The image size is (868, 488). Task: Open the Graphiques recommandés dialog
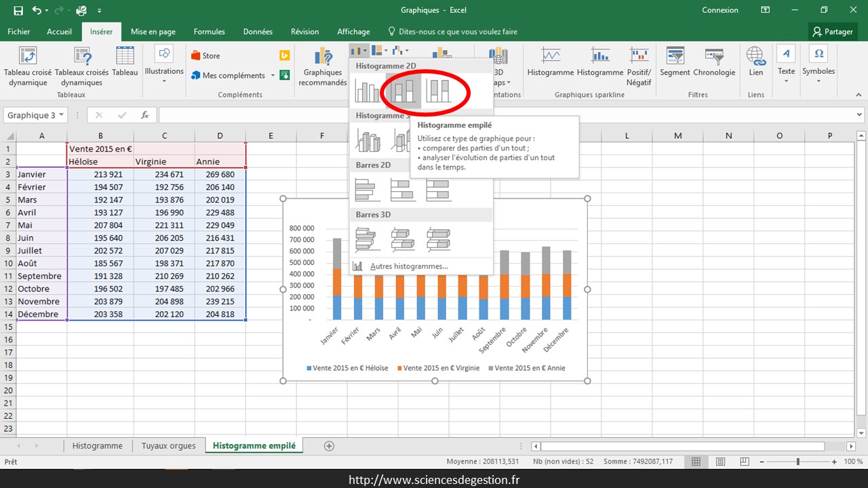coord(323,68)
